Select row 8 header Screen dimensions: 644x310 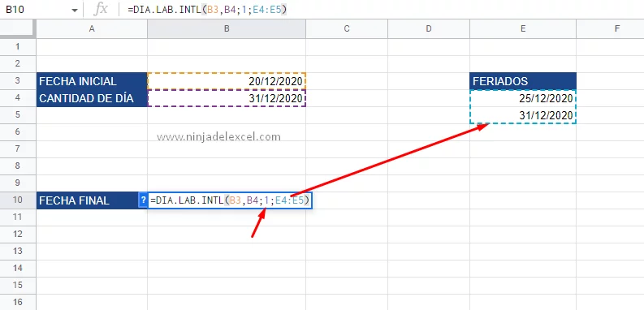point(18,166)
